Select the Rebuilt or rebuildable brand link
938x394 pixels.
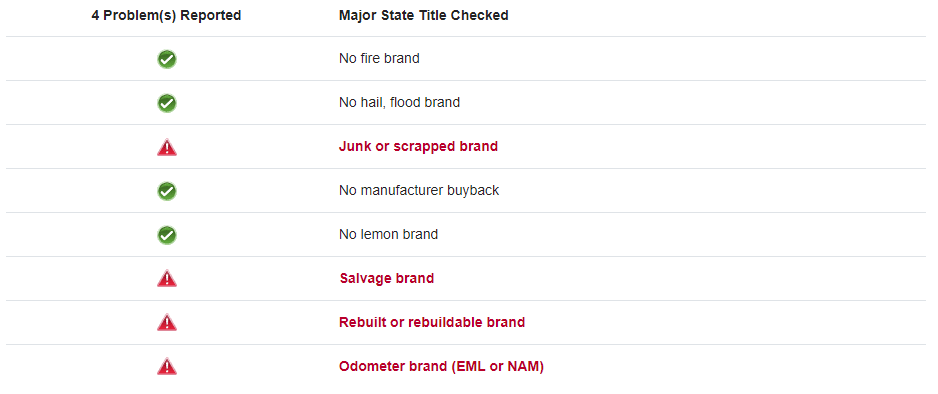432,322
